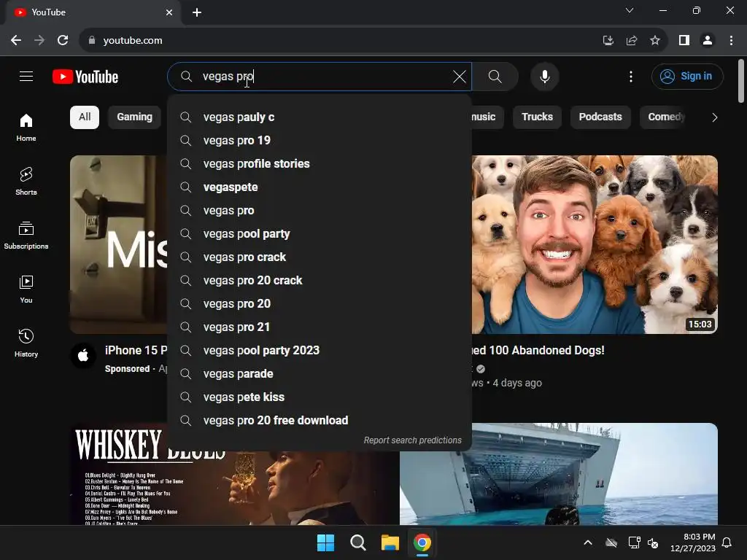Start voice search with the microphone

544,76
